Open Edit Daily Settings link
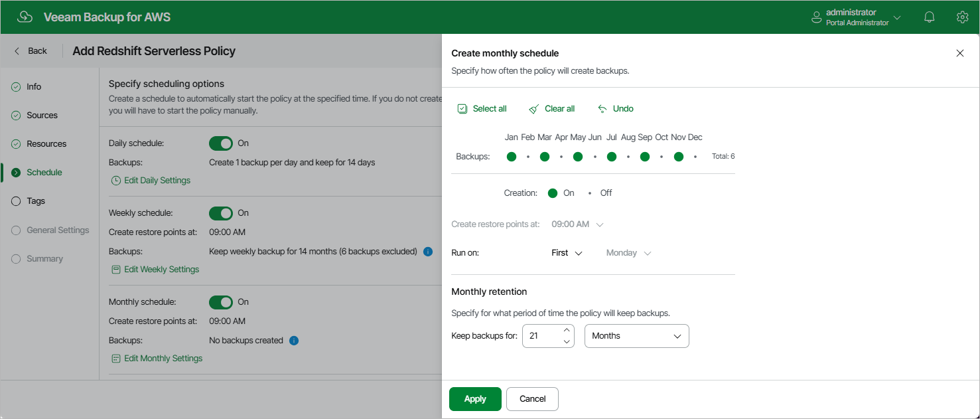 [151, 181]
